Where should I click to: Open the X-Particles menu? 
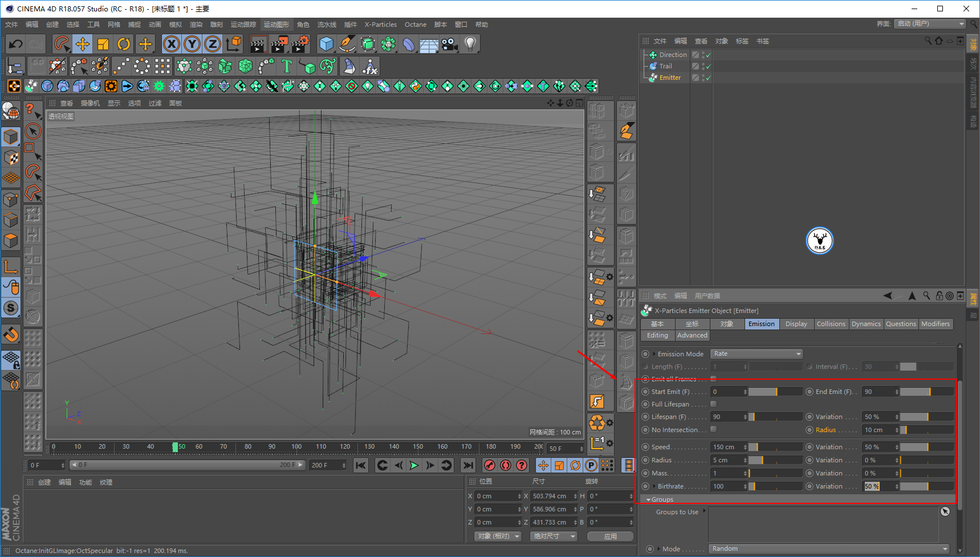click(381, 25)
